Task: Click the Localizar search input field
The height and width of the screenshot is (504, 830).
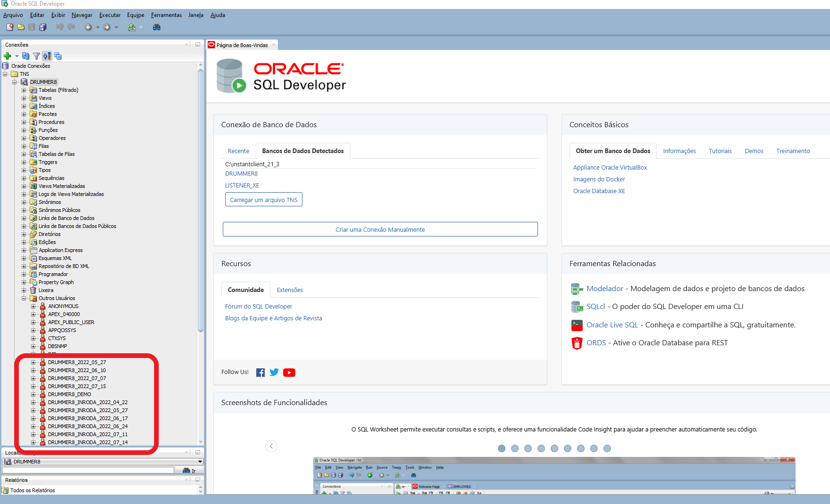Action: pyautogui.click(x=88, y=470)
